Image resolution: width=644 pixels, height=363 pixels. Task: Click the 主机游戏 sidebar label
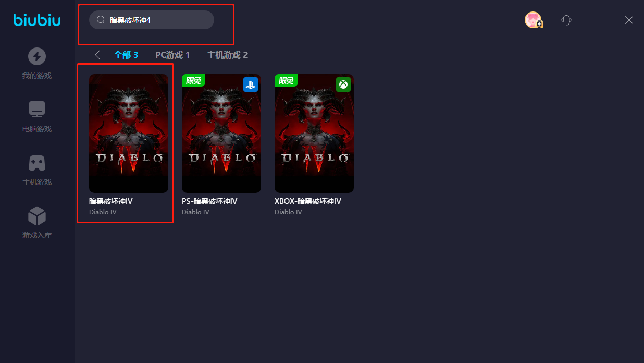point(37,182)
